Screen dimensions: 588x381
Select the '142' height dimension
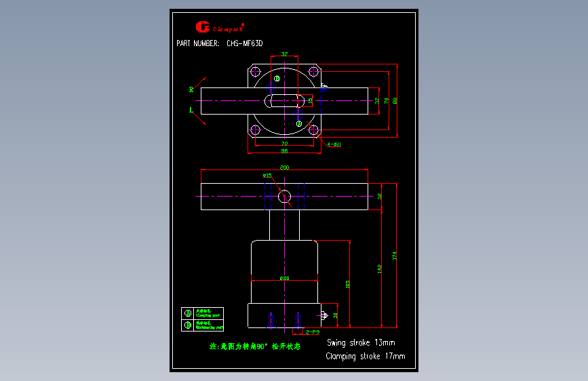[379, 269]
